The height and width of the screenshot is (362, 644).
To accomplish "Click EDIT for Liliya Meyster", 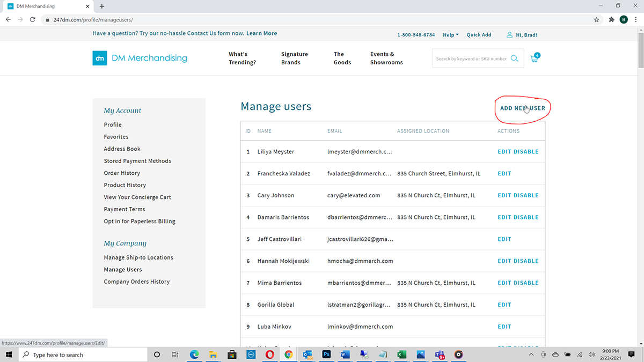I will (504, 152).
